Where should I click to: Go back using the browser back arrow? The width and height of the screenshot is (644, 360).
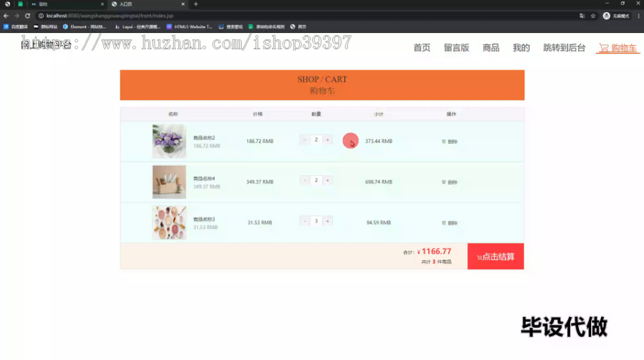6,16
